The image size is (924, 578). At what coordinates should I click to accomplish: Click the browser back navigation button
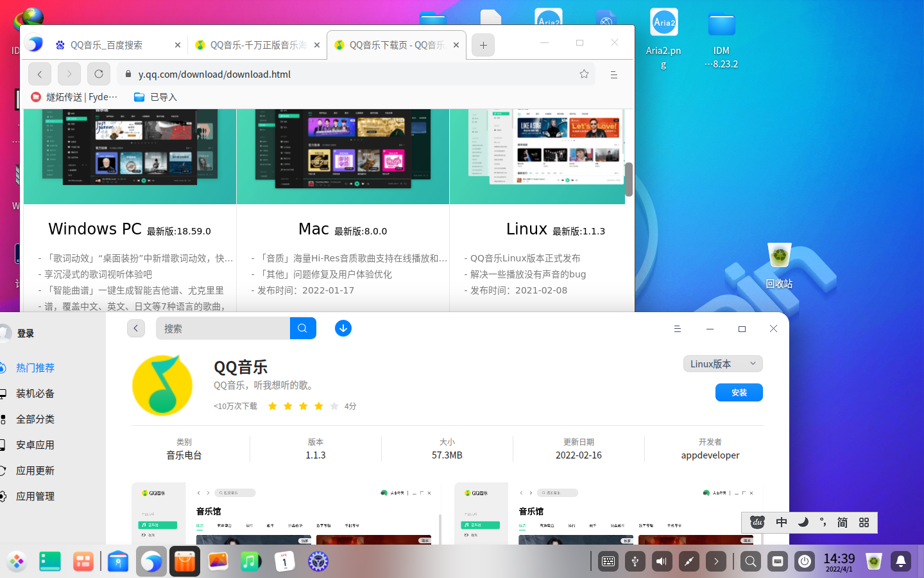[40, 74]
